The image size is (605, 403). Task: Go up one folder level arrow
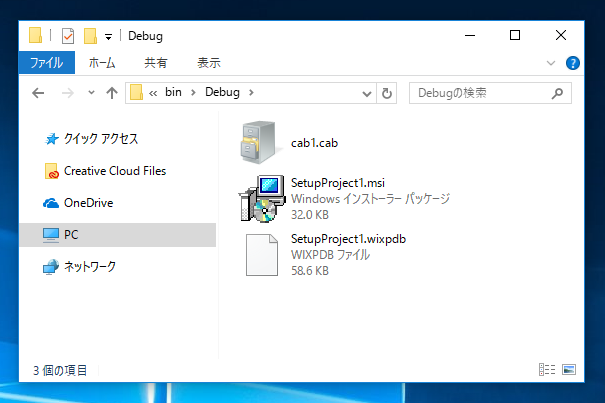click(x=112, y=93)
